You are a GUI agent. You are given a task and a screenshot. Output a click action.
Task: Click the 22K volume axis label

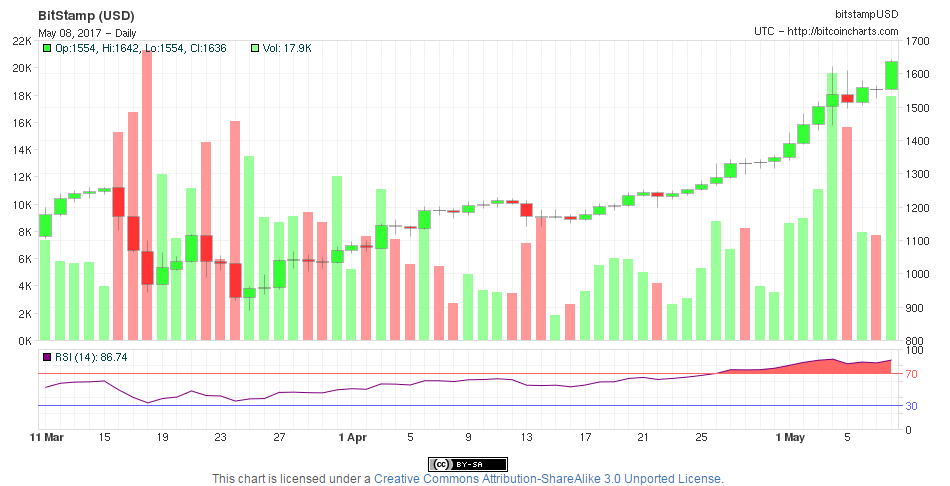coord(22,41)
